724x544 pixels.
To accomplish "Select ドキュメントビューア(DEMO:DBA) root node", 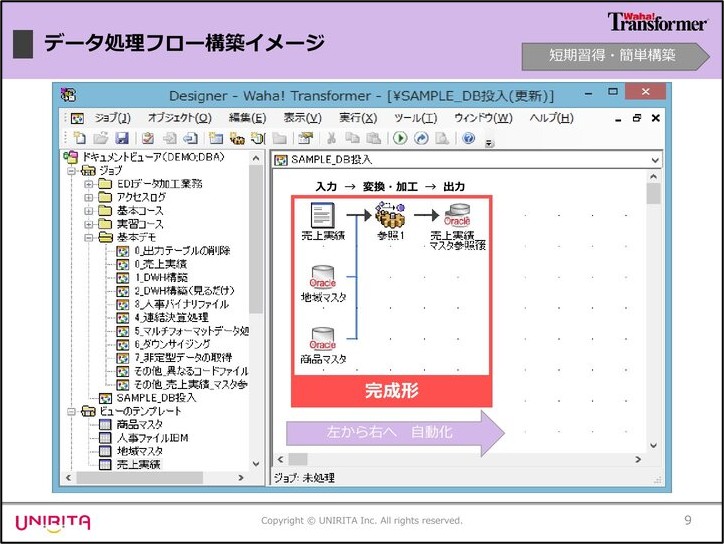I will (153, 157).
